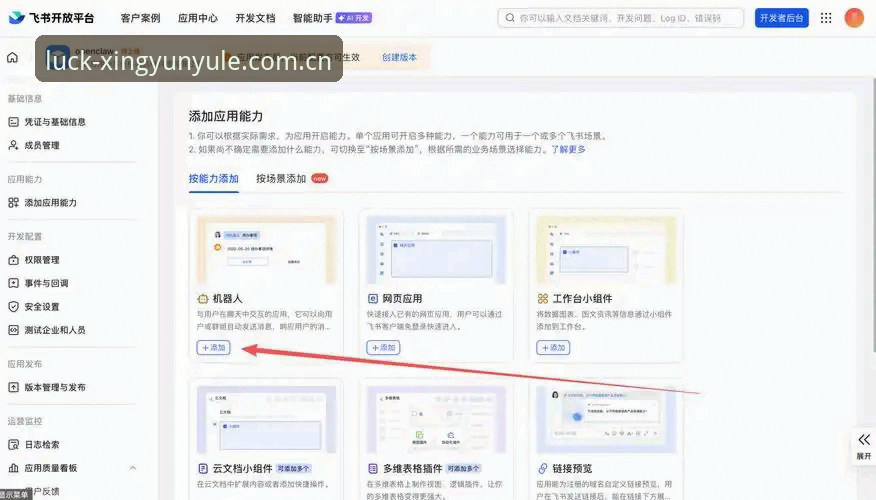Image resolution: width=876 pixels, height=500 pixels.
Task: Add the 网页应用 capability
Action: pos(383,347)
